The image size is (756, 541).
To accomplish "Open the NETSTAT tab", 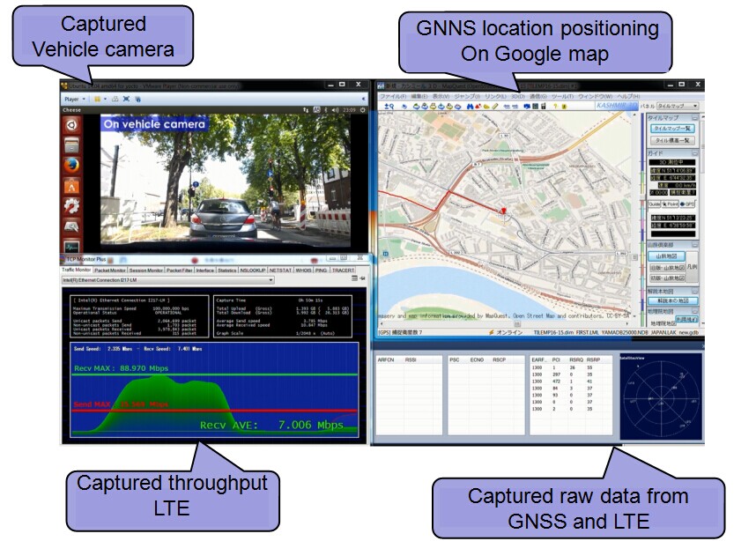I will [280, 270].
